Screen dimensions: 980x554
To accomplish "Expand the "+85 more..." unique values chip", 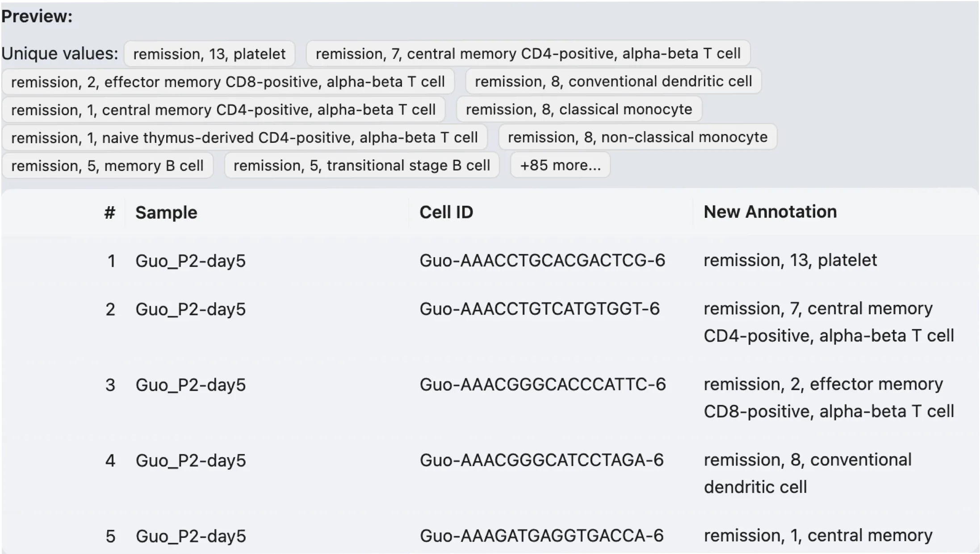I will point(560,166).
